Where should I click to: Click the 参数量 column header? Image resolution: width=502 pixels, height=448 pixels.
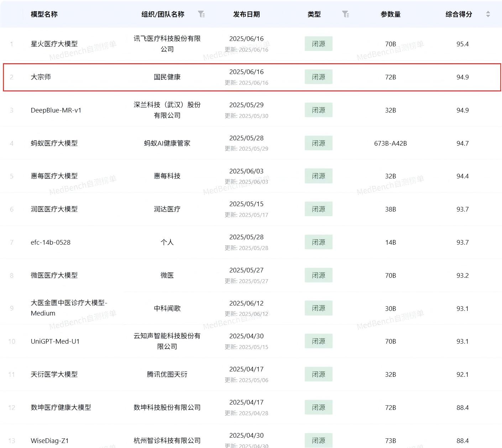pos(391,14)
